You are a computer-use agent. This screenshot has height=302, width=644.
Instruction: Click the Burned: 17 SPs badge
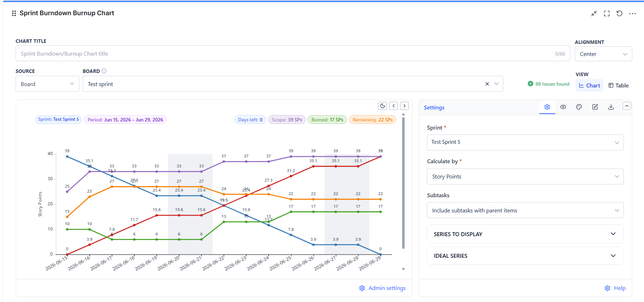[x=327, y=120]
